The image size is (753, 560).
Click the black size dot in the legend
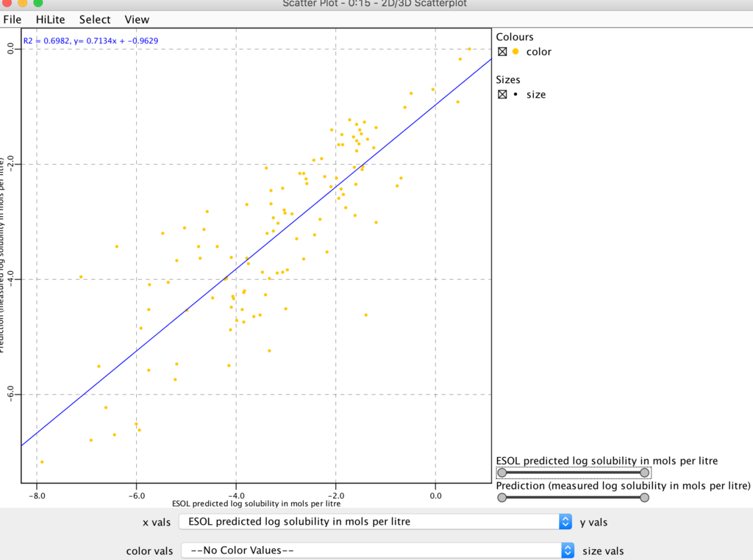[515, 94]
